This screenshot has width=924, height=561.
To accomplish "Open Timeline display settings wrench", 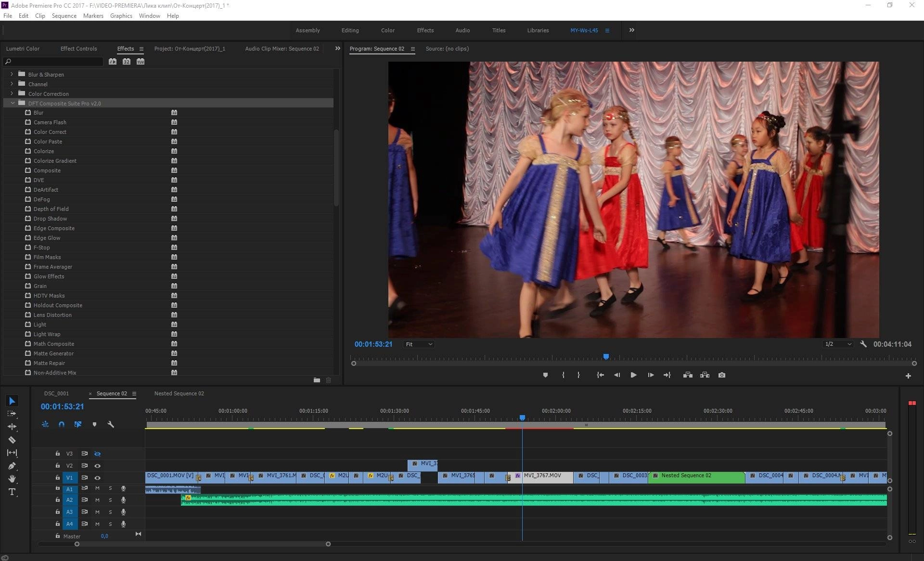I will coord(111,424).
